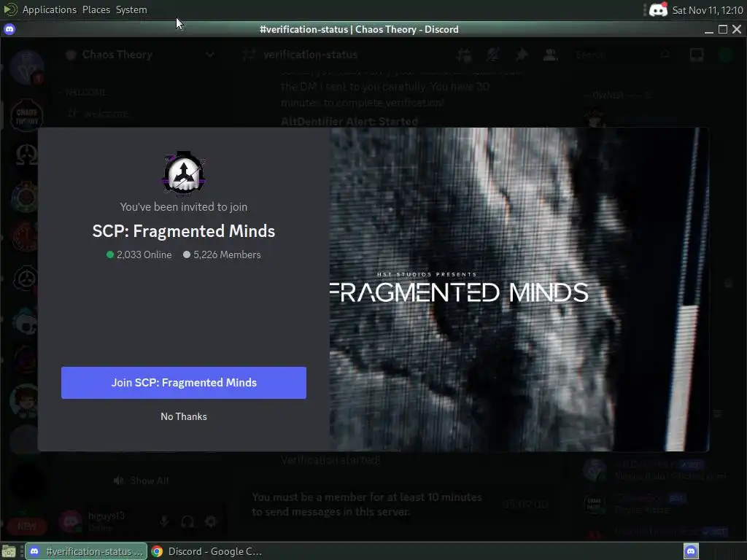Click the Fragmented Minds banner image
The image size is (747, 560).
519,289
